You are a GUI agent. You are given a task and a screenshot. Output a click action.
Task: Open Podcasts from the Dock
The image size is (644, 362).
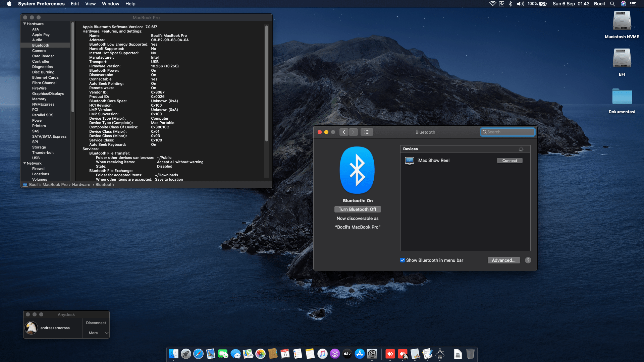click(x=335, y=354)
